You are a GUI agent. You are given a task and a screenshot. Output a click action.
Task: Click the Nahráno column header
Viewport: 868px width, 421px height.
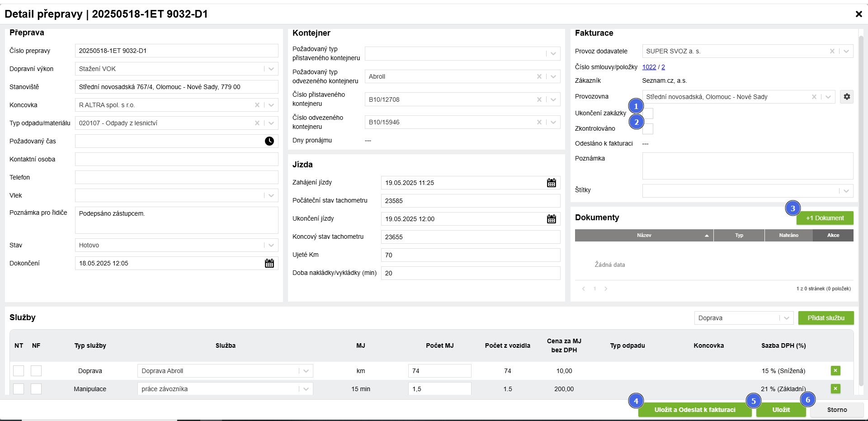coord(788,235)
